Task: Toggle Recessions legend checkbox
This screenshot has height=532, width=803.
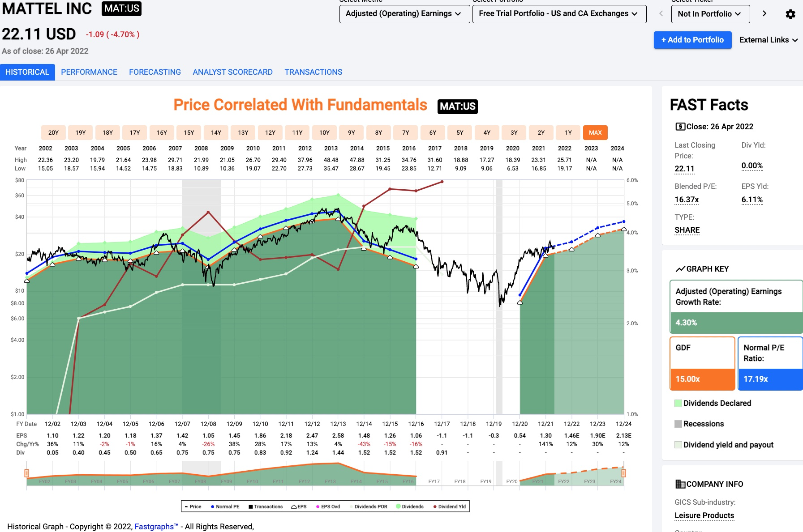Action: pyautogui.click(x=678, y=424)
